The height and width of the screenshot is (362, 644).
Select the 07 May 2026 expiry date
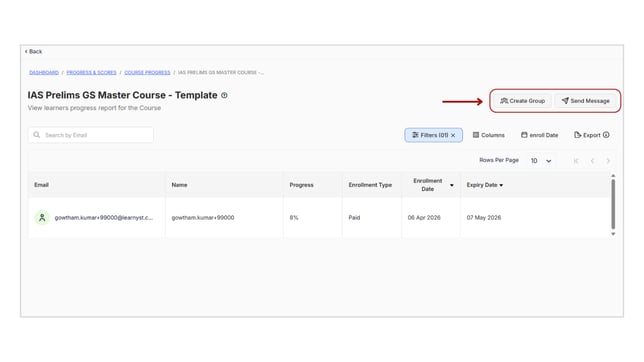(484, 218)
